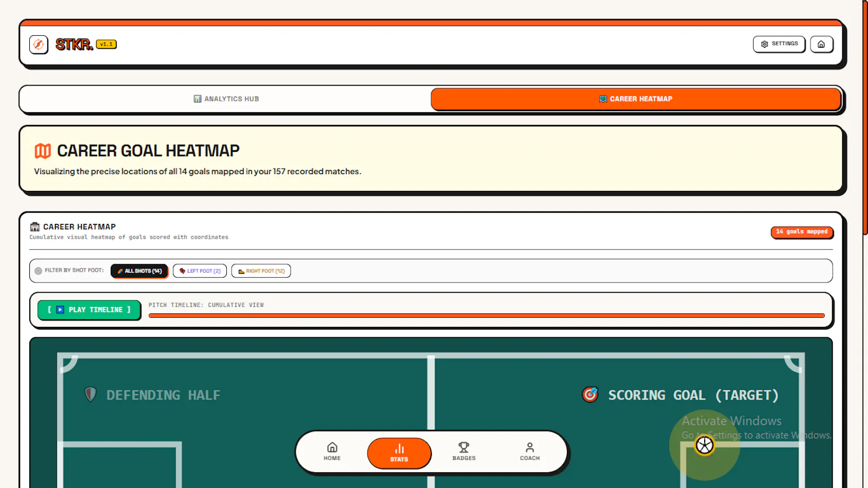Screen dimensions: 868x488
Task: Click the home icon button in header
Action: (821, 44)
